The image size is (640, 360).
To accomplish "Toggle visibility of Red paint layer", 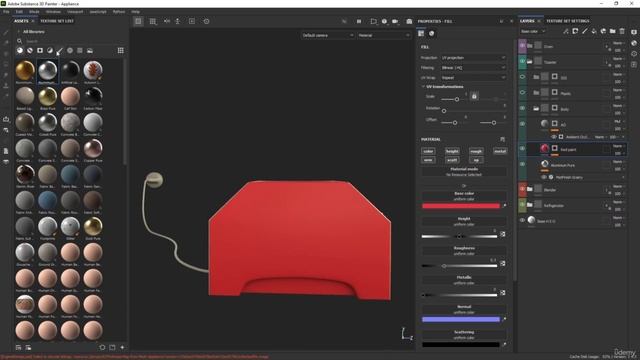I will pos(522,149).
